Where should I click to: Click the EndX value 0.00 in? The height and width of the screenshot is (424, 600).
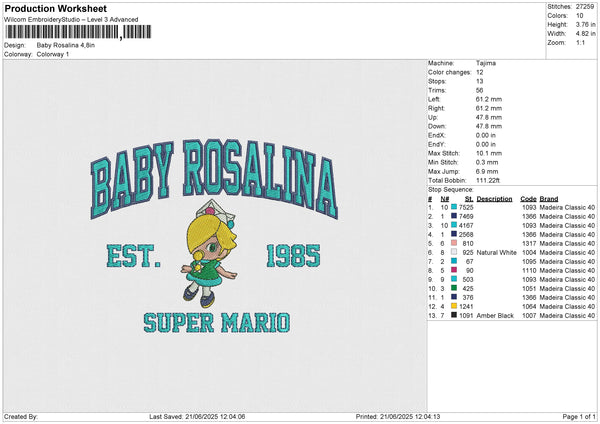pyautogui.click(x=486, y=135)
